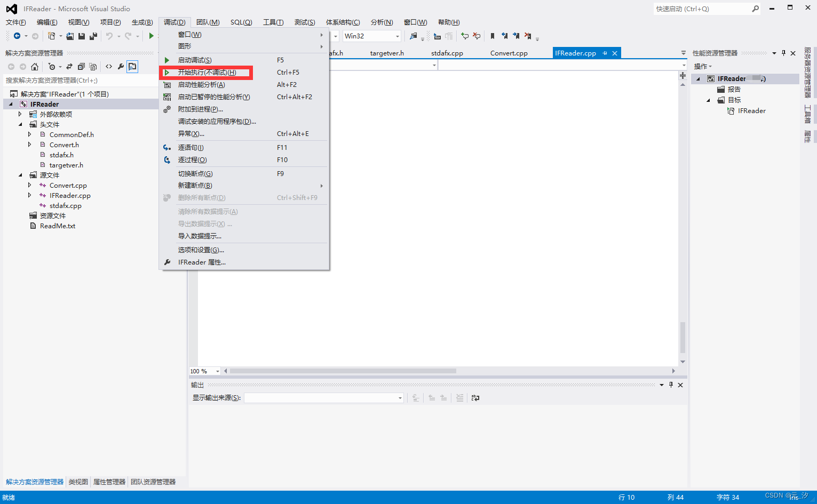Open the 工具 menu in menu bar

[273, 22]
